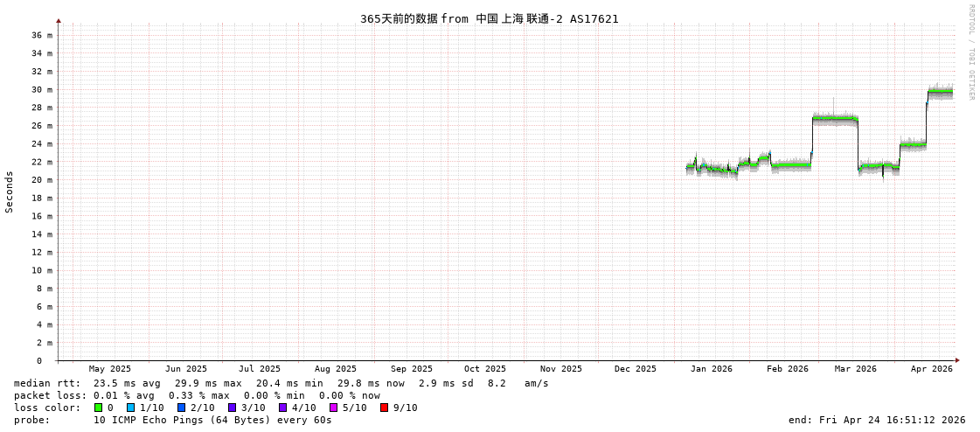Click the green 0 loss color swatch
This screenshot has height=432, width=980.
[x=98, y=408]
